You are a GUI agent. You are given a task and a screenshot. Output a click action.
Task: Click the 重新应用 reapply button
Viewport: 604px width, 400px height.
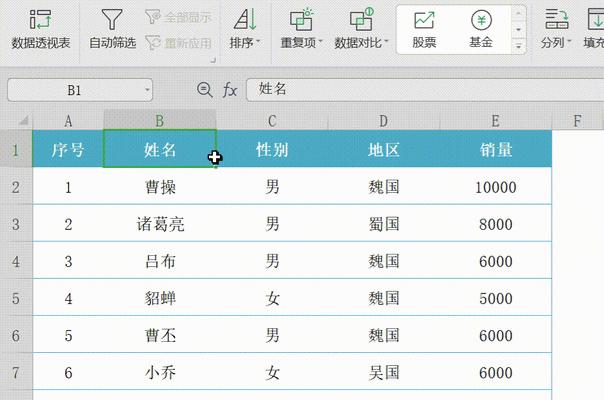pos(178,42)
